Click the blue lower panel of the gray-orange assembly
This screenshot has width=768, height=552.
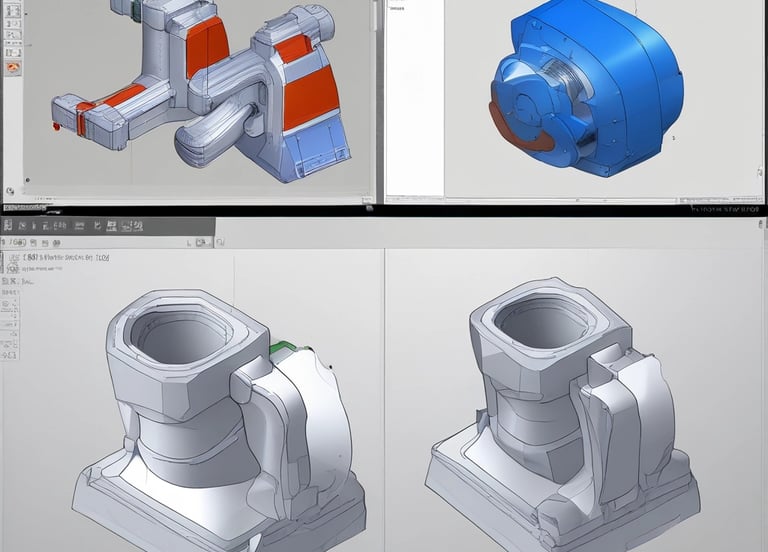[x=317, y=149]
